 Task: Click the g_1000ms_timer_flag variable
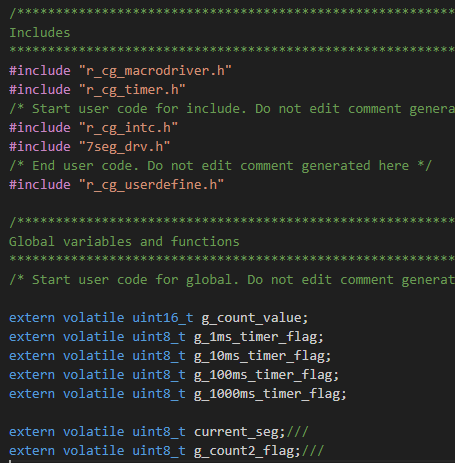267,394
